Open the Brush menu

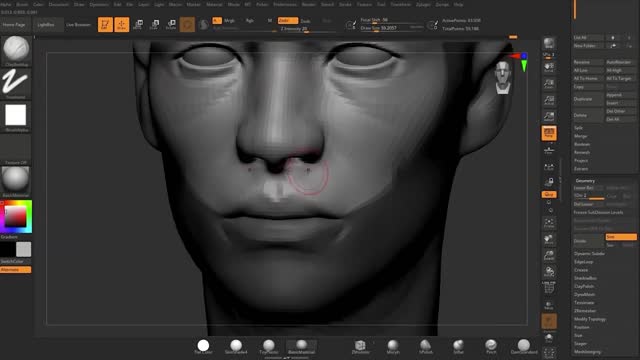coord(22,4)
